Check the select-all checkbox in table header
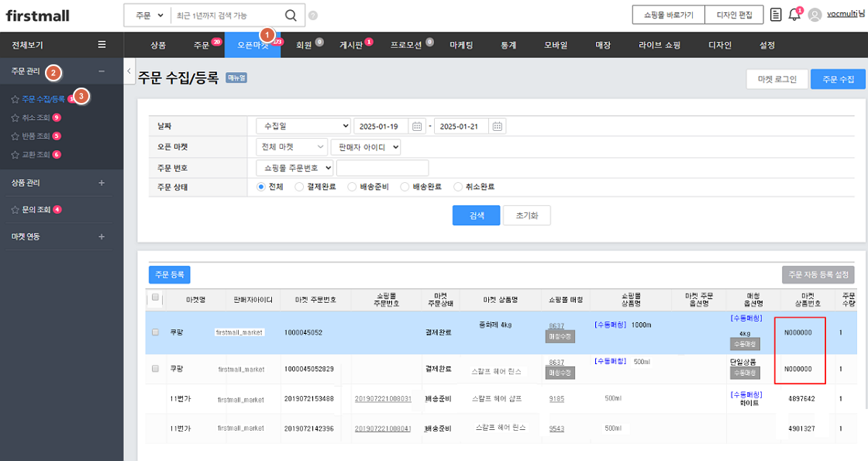Viewport: 868px width, 461px height. pos(156,298)
